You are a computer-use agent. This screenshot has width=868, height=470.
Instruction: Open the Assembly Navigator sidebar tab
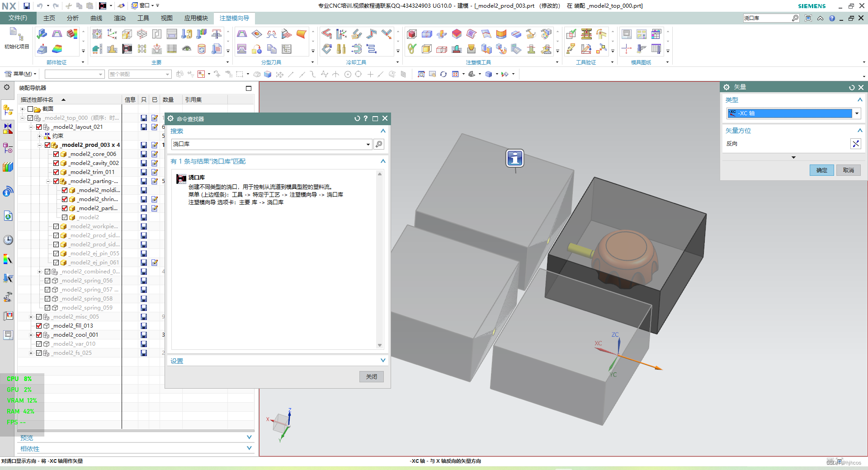pos(8,109)
